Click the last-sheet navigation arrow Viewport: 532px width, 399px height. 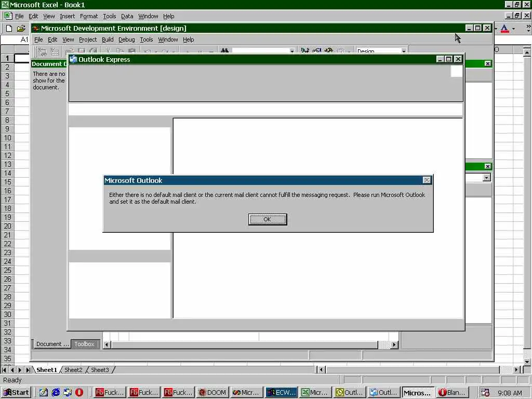click(x=28, y=369)
